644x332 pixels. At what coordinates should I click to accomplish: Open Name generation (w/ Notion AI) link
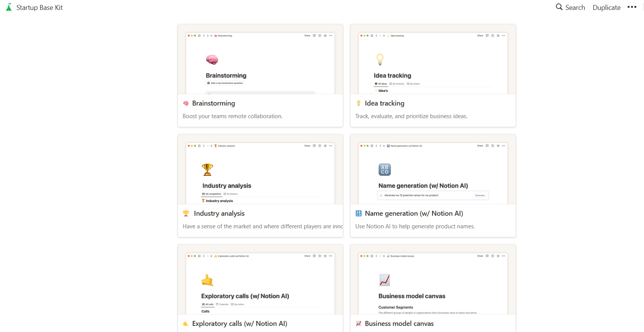point(414,213)
